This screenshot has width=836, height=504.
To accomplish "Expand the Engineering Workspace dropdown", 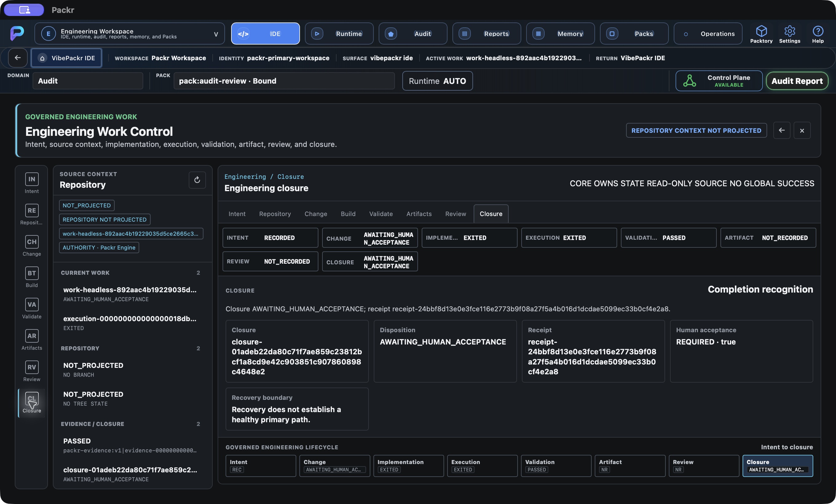I will coord(130,33).
